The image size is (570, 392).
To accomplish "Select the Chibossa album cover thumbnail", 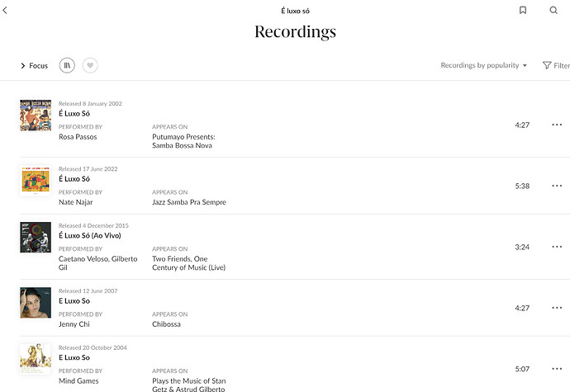I will (x=36, y=303).
